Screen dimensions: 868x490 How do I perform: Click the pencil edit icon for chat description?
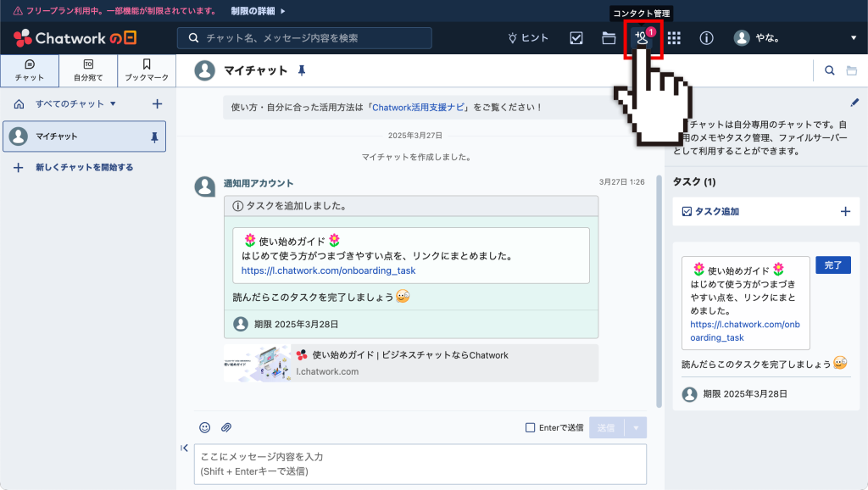[855, 101]
